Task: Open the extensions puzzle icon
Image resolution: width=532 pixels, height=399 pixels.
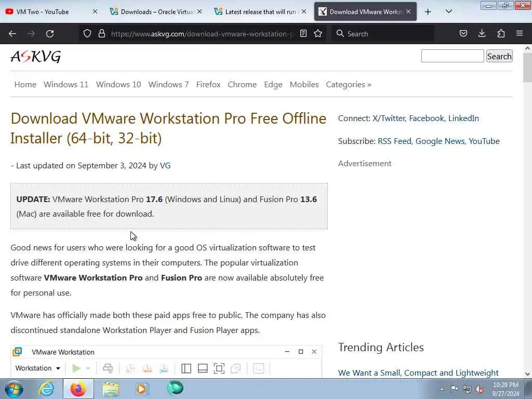Action: (501, 33)
